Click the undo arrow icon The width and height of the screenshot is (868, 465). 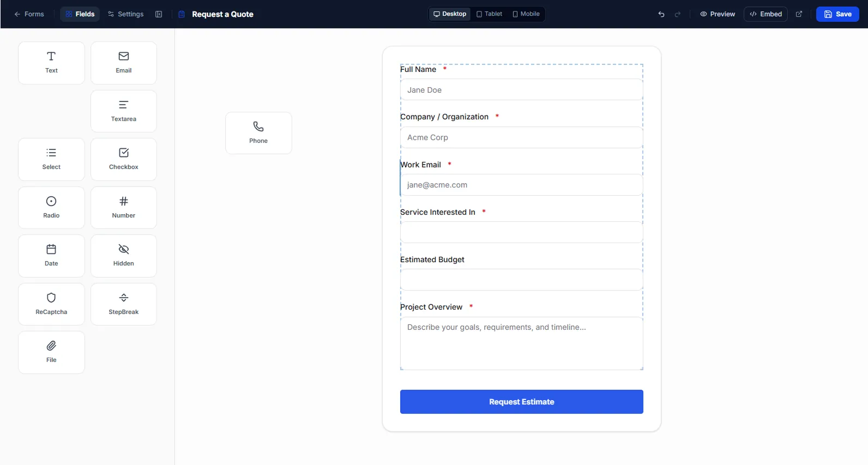661,14
